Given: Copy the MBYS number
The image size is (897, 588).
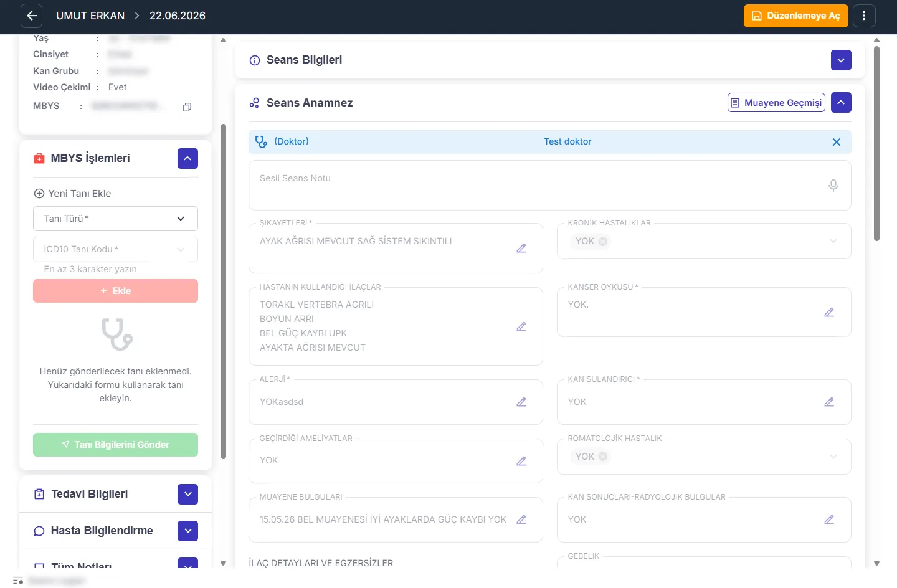Looking at the screenshot, I should click(187, 107).
